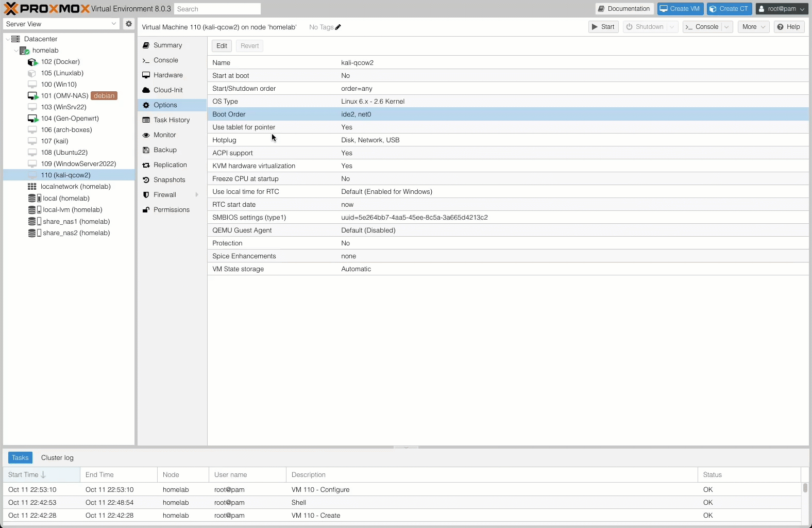Select VM 107 (kail) in tree
Screen dimensions: 812x528
tap(69, 141)
